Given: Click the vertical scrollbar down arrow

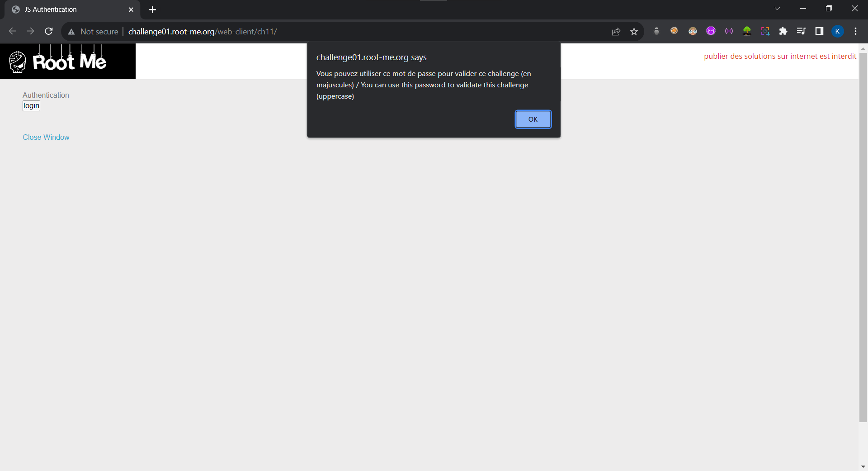Looking at the screenshot, I should coord(863,466).
